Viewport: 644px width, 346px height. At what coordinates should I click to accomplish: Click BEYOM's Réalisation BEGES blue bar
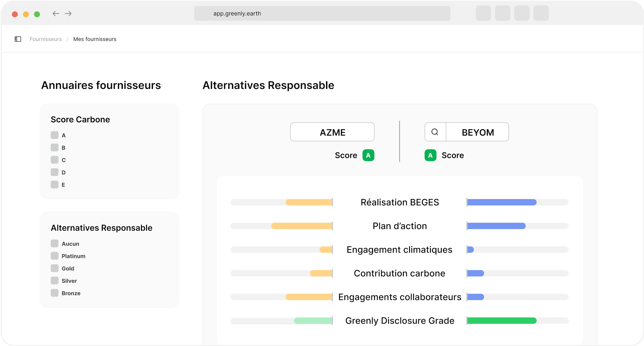tap(502, 202)
